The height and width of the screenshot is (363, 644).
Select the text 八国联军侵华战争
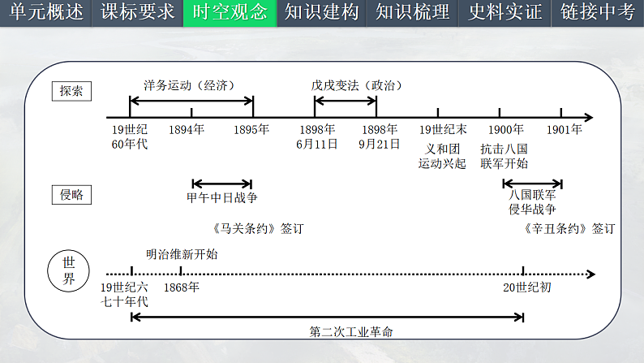click(x=532, y=202)
